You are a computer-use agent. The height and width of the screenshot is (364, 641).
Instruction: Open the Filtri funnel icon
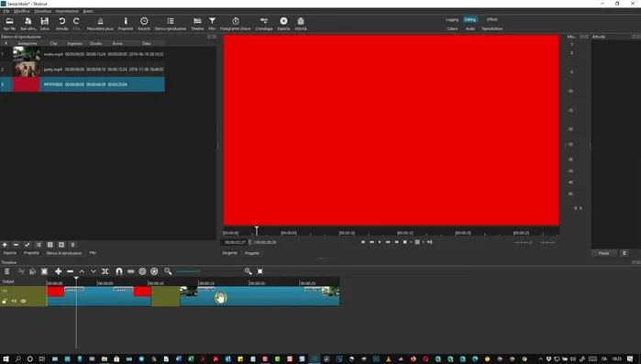[212, 24]
